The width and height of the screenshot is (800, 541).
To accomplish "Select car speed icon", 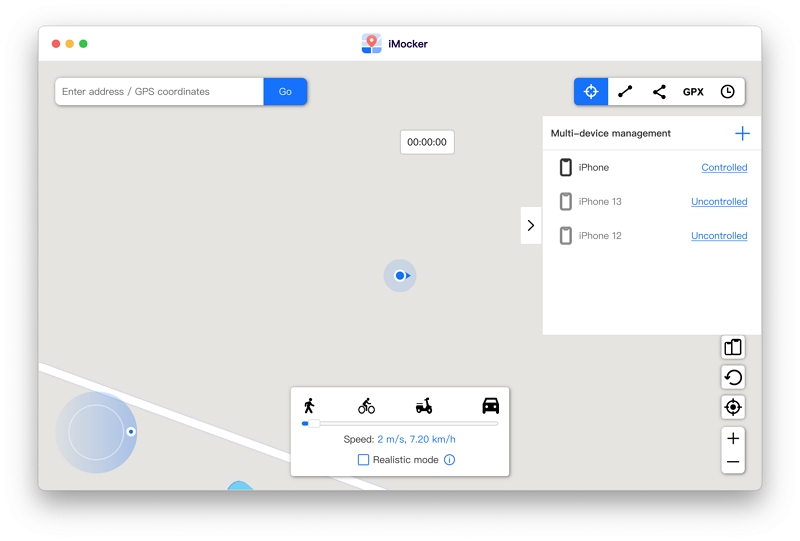I will point(491,406).
